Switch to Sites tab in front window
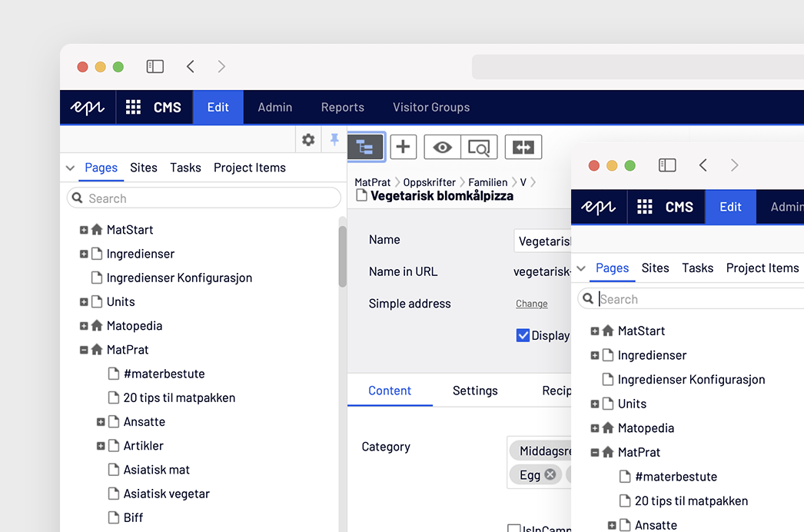 (656, 268)
